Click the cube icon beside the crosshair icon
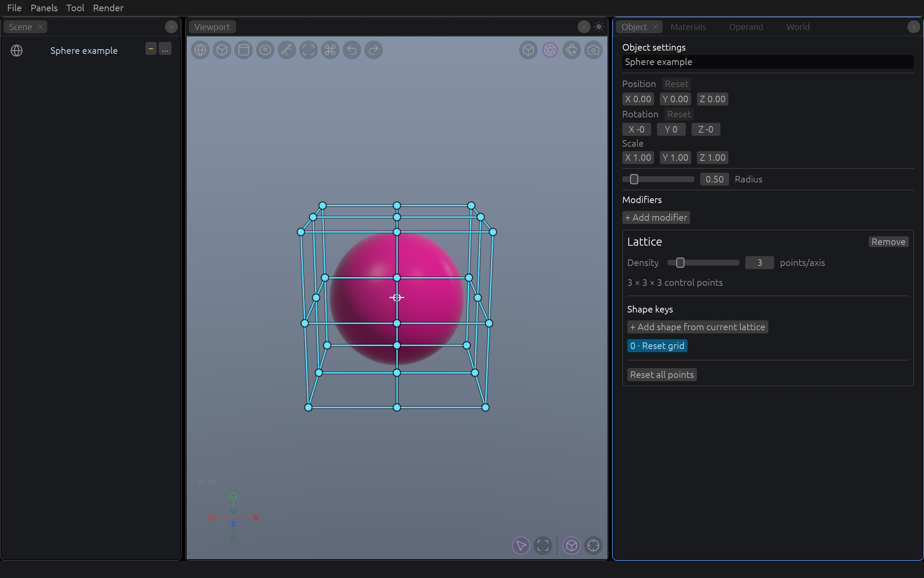The height and width of the screenshot is (578, 924). coord(572,545)
